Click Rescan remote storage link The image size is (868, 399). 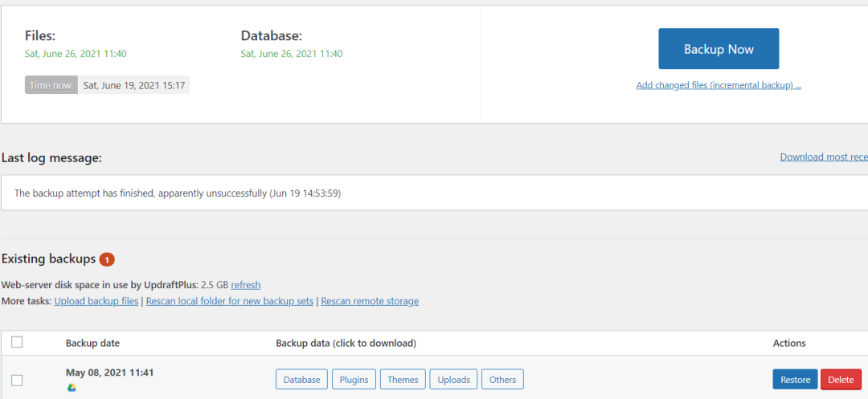click(370, 301)
